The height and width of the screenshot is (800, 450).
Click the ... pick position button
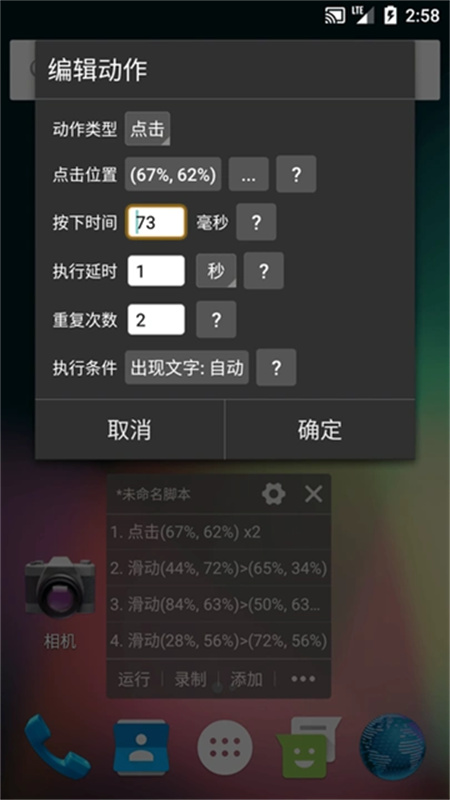coord(248,174)
